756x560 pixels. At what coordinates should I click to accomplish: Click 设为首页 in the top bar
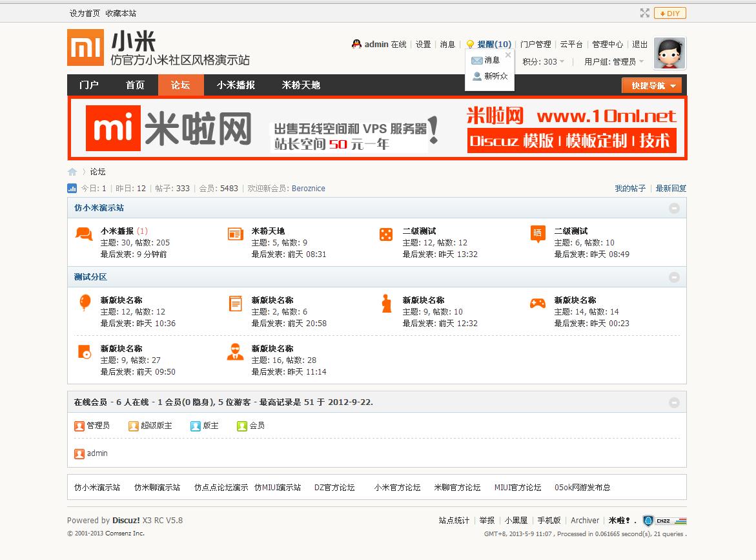tap(85, 14)
